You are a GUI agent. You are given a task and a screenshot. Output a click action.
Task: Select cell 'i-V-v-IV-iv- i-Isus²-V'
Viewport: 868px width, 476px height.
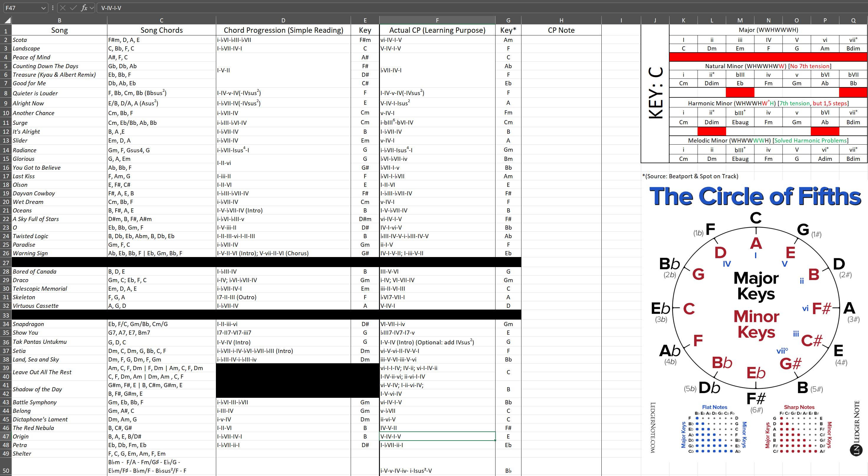tap(437, 467)
